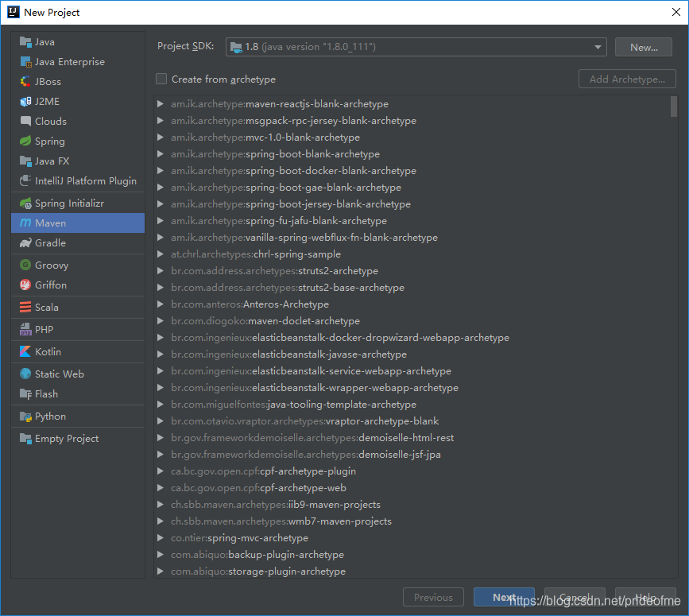This screenshot has width=689, height=616.
Task: Click the Clouds speech-bubble icon
Action: coord(25,122)
